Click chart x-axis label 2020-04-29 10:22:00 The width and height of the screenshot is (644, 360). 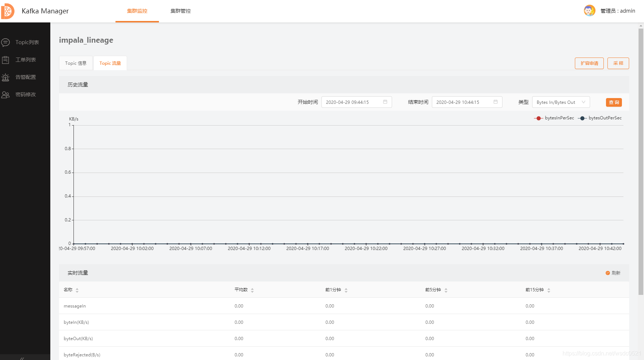pos(366,249)
